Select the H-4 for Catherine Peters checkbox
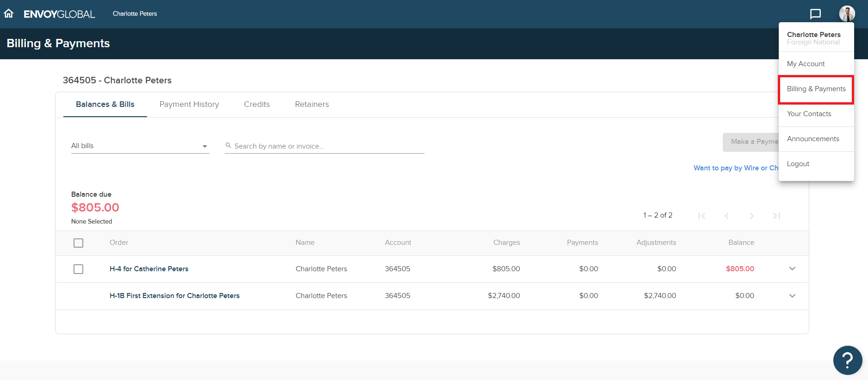This screenshot has height=380, width=868. (79, 269)
